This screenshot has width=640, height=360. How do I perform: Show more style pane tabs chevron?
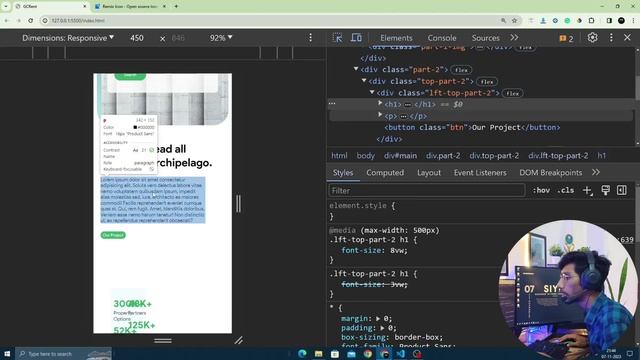pyautogui.click(x=596, y=172)
